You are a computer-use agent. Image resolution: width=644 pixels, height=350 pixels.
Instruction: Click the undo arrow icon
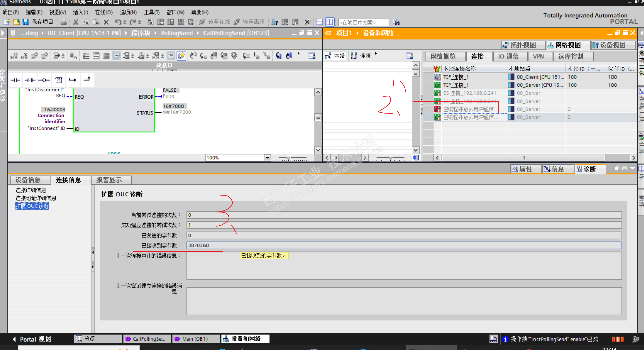point(117,22)
